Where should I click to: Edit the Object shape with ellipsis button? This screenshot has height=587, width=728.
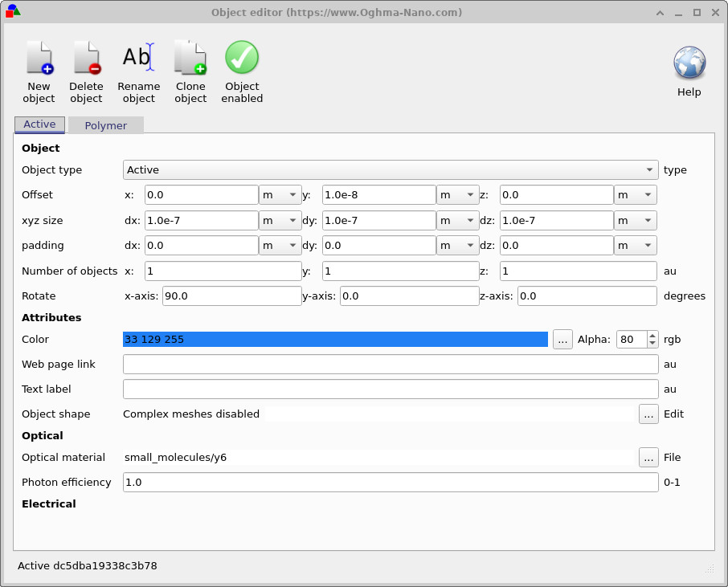[x=648, y=414]
